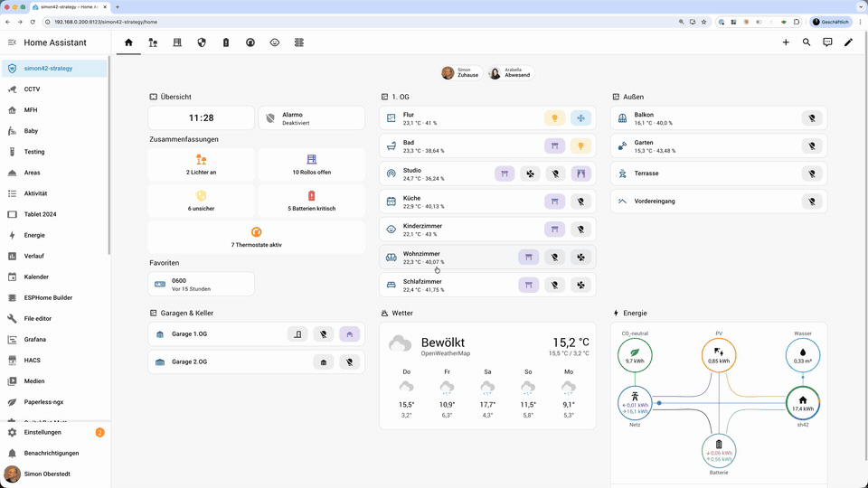This screenshot has height=488, width=868.
Task: Open Medien in the sidebar
Action: 54,381
